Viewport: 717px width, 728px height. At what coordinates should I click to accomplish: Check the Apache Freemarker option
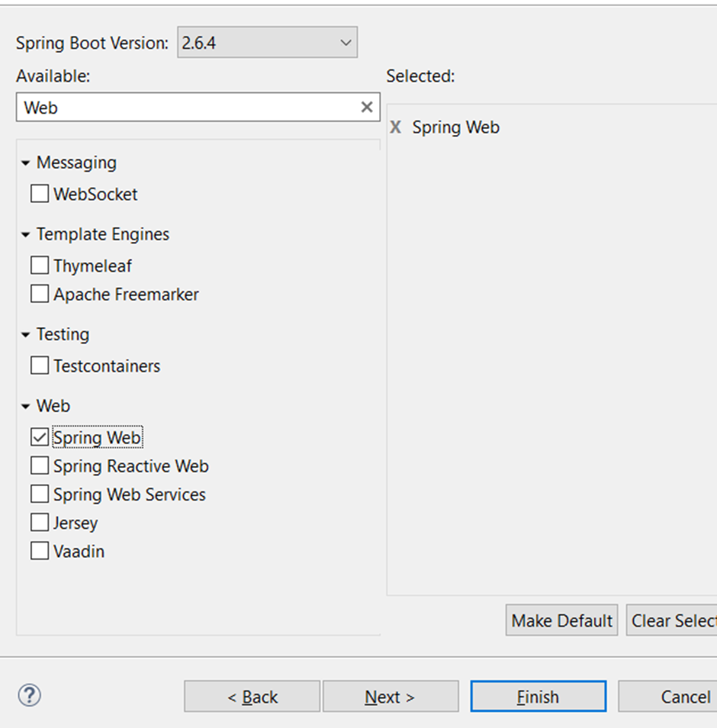click(40, 294)
